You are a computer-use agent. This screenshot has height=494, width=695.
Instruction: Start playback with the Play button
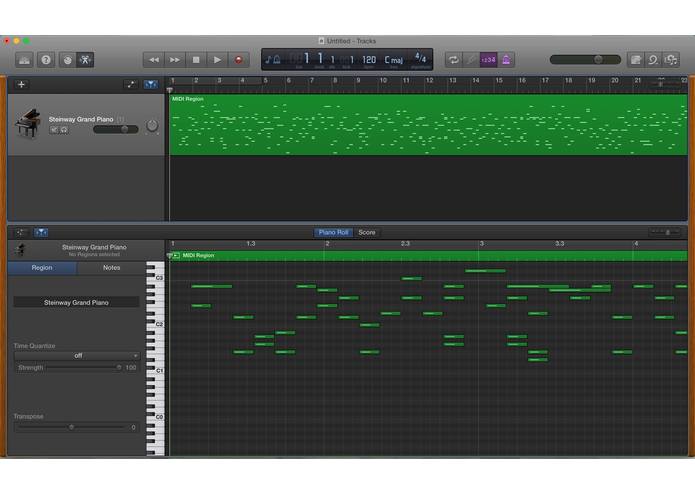coord(217,60)
